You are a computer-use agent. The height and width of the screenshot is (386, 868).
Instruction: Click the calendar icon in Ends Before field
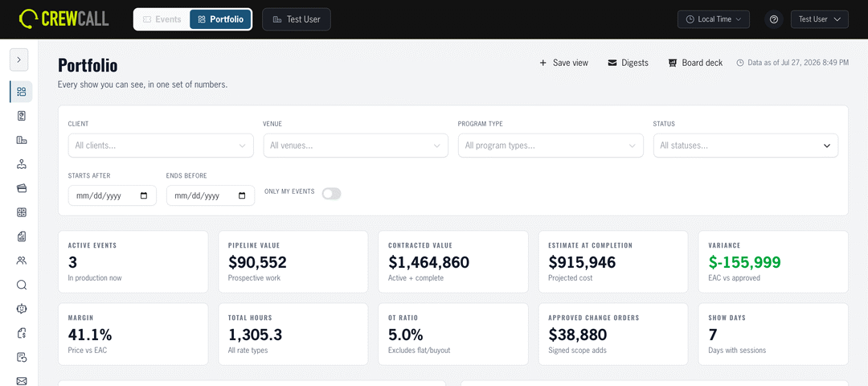tap(242, 195)
